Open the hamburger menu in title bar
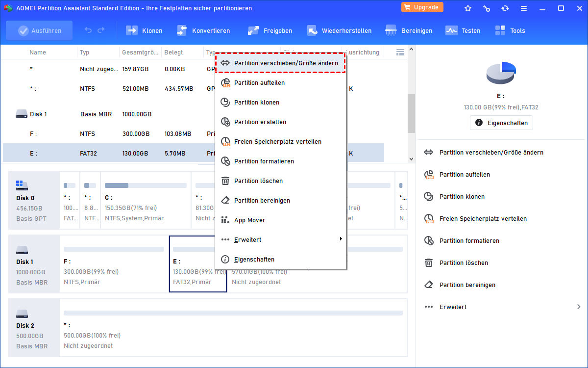 [524, 8]
